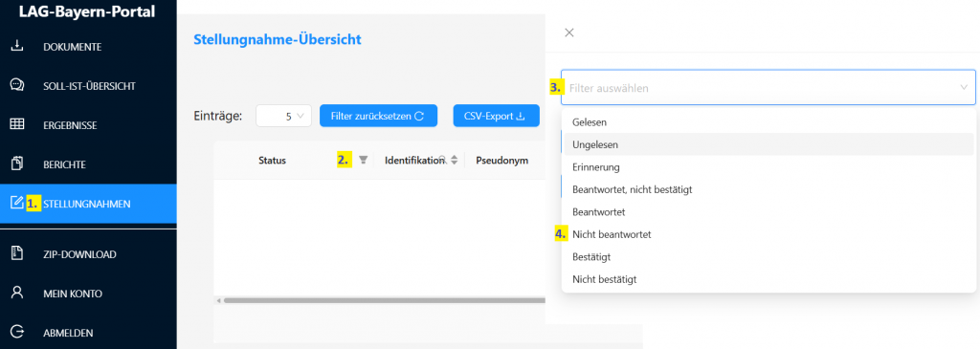
Task: Click the CSV-Export button
Action: pos(497,116)
